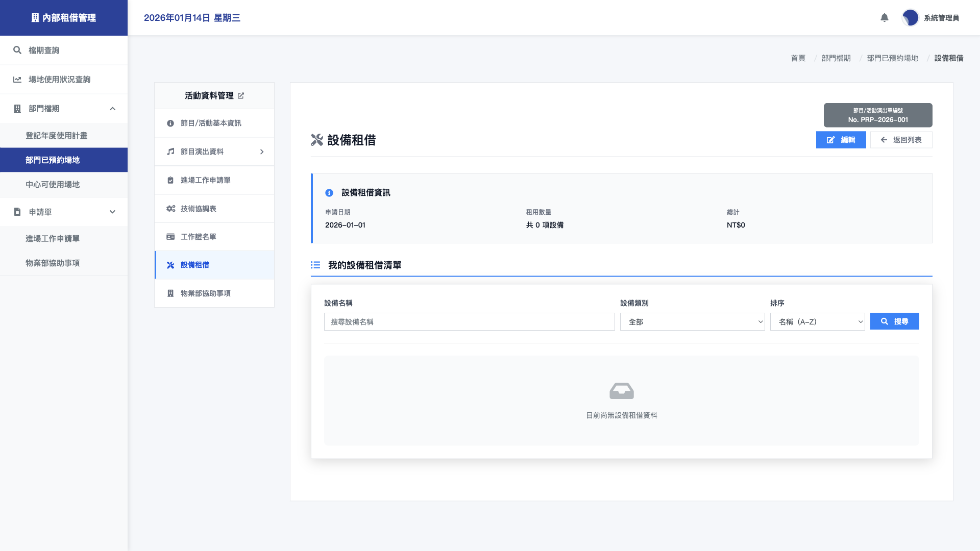The image size is (980, 551).
Task: Click the 返回列表 button
Action: (x=901, y=140)
